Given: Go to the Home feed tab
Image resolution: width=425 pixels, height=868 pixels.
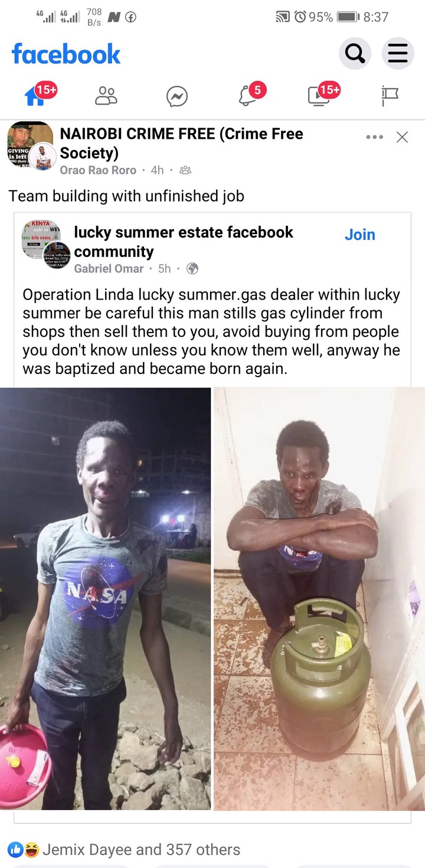Looking at the screenshot, I should (x=35, y=96).
